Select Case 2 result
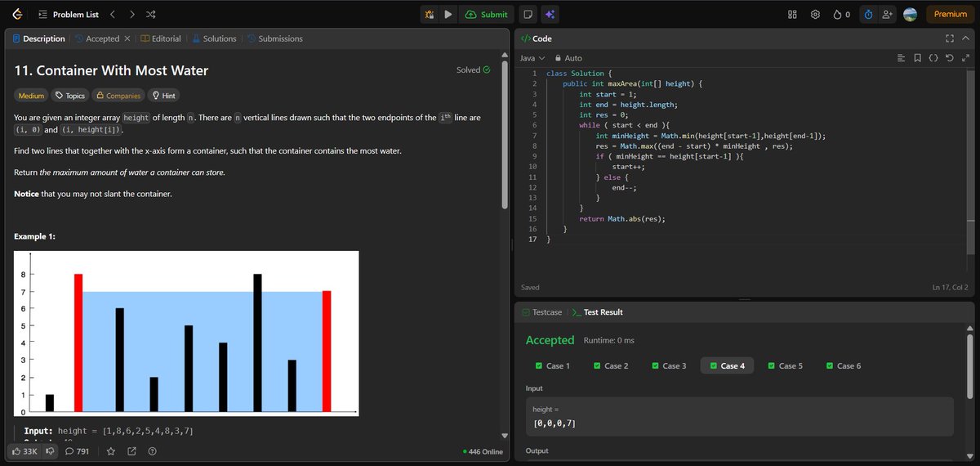The height and width of the screenshot is (466, 980). tap(611, 365)
